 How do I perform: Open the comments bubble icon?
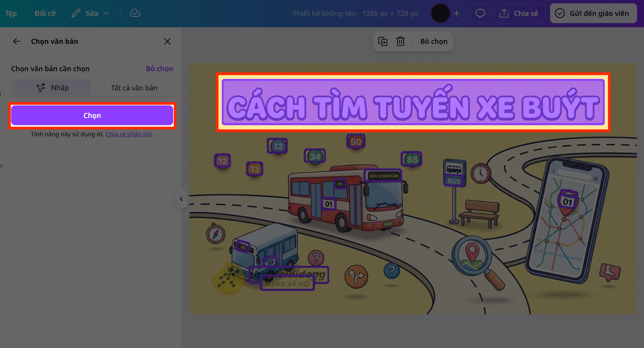[480, 13]
